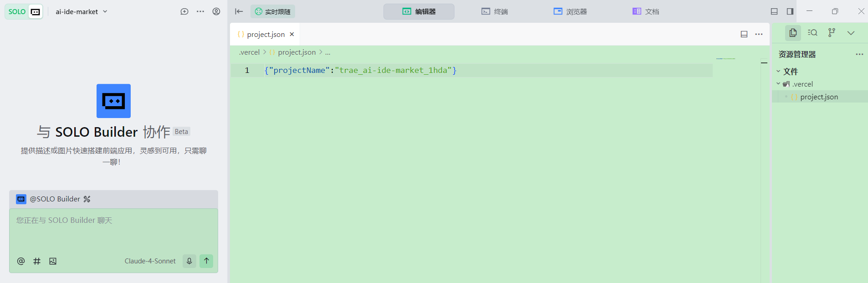This screenshot has width=868, height=283.
Task: Click the @SOLO Builder agent label
Action: click(55, 199)
